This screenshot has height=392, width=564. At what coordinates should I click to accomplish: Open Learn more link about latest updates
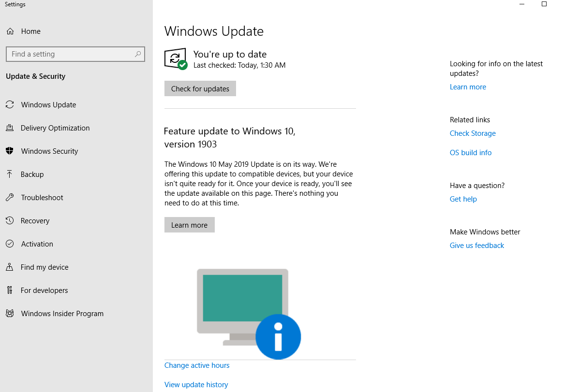(x=468, y=87)
